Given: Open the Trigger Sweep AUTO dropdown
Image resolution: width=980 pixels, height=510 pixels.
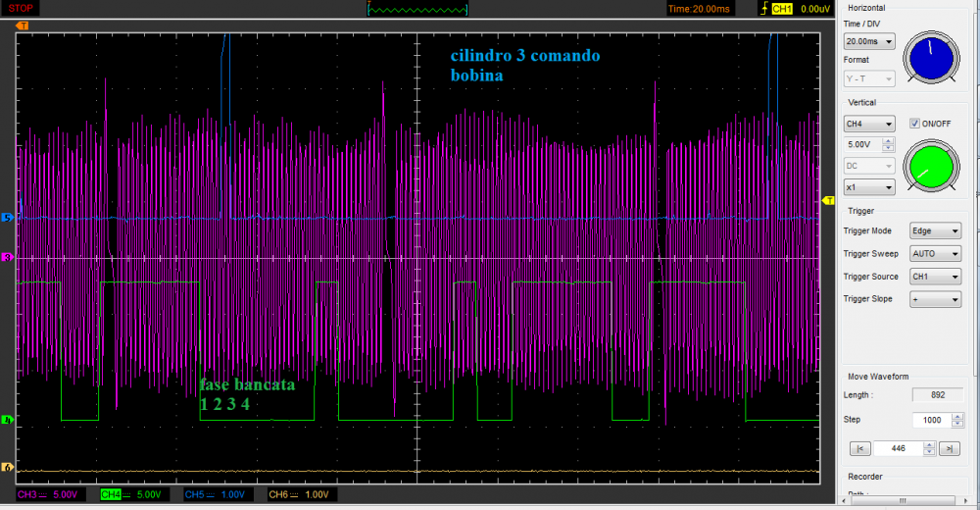Looking at the screenshot, I should point(935,253).
